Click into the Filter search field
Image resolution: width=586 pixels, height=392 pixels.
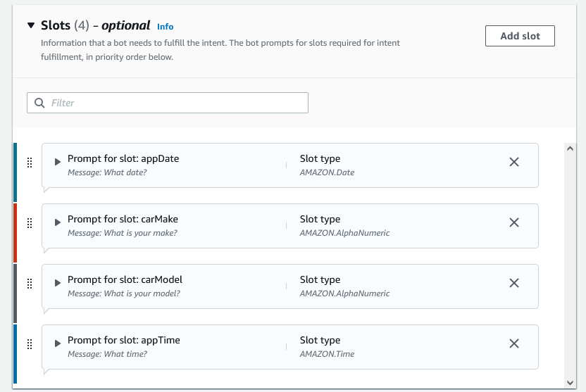coord(168,103)
